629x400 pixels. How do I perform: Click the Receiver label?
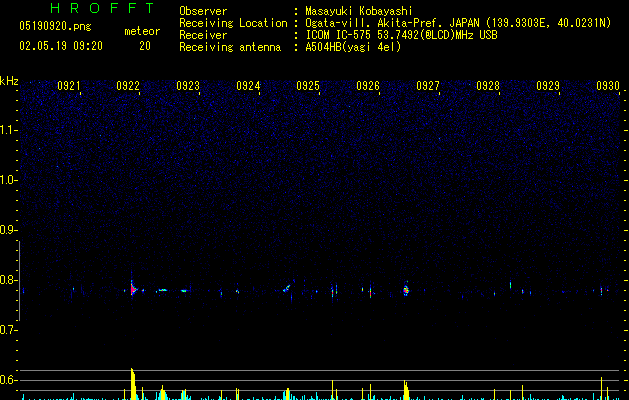click(203, 35)
